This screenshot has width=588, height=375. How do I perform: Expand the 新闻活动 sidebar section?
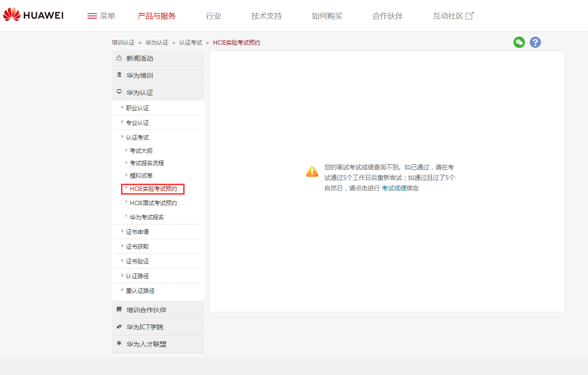(158, 58)
